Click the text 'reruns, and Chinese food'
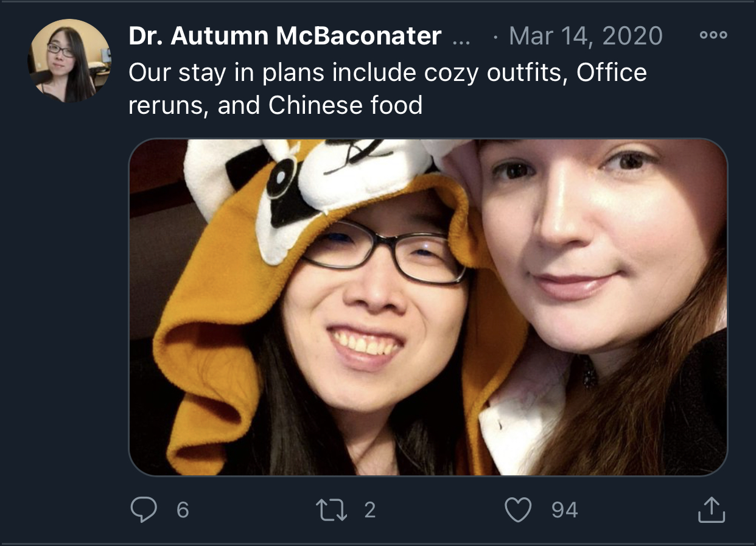Viewport: 756px width, 546px height. click(x=275, y=105)
